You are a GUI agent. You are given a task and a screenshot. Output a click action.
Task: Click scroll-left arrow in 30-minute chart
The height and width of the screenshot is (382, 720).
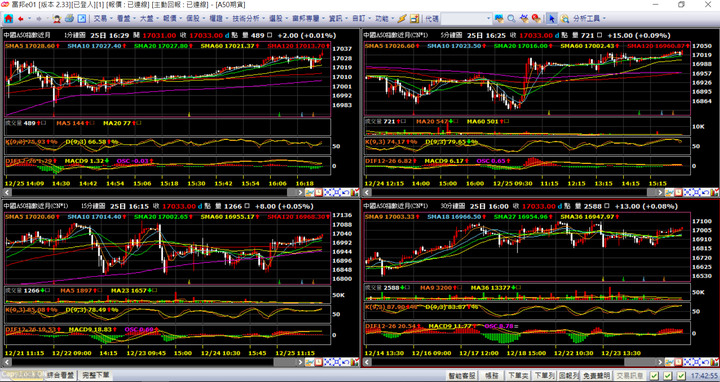coord(366,362)
